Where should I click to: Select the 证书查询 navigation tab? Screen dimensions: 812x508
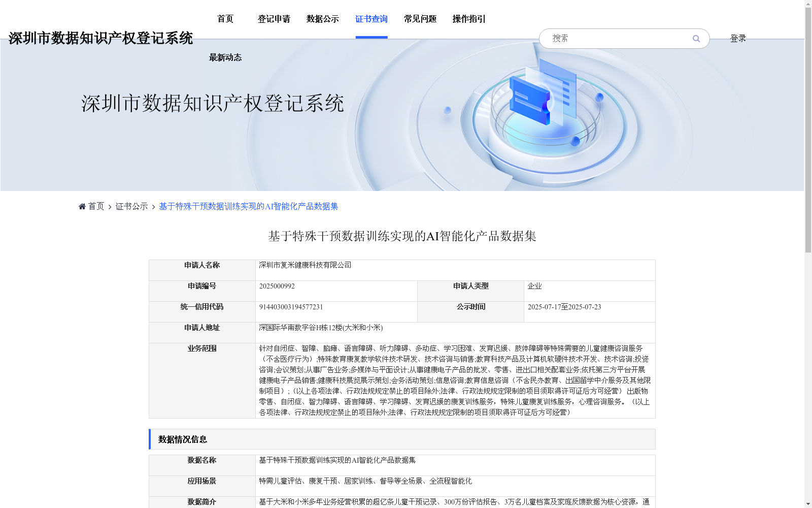371,19
